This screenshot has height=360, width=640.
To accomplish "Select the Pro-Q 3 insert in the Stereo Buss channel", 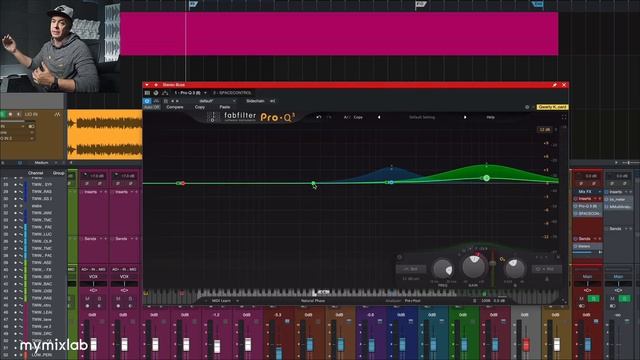I will point(588,206).
